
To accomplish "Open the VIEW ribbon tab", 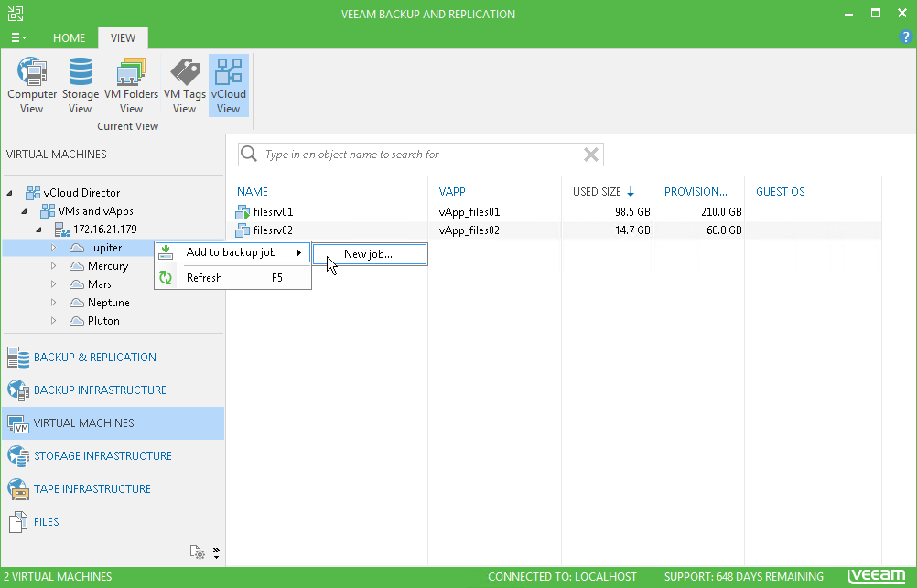I will pos(123,38).
